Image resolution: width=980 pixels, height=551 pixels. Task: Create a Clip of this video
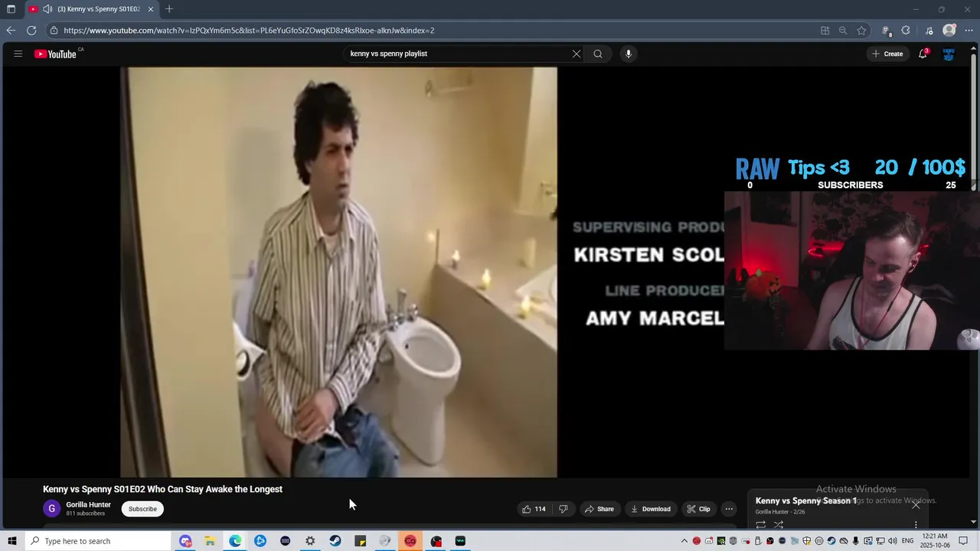698,509
